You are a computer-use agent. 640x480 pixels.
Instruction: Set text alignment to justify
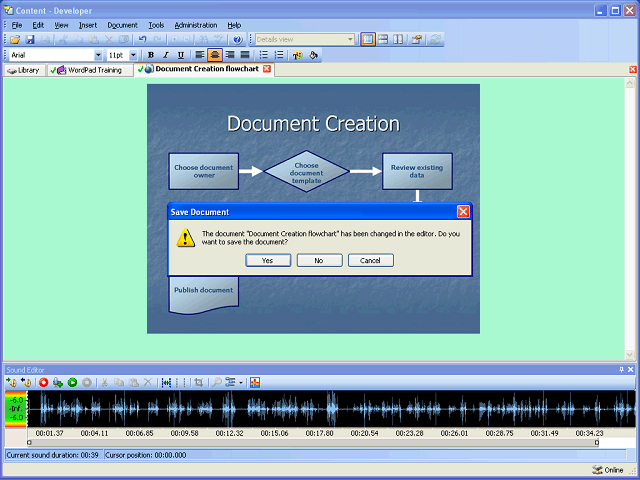pos(245,55)
